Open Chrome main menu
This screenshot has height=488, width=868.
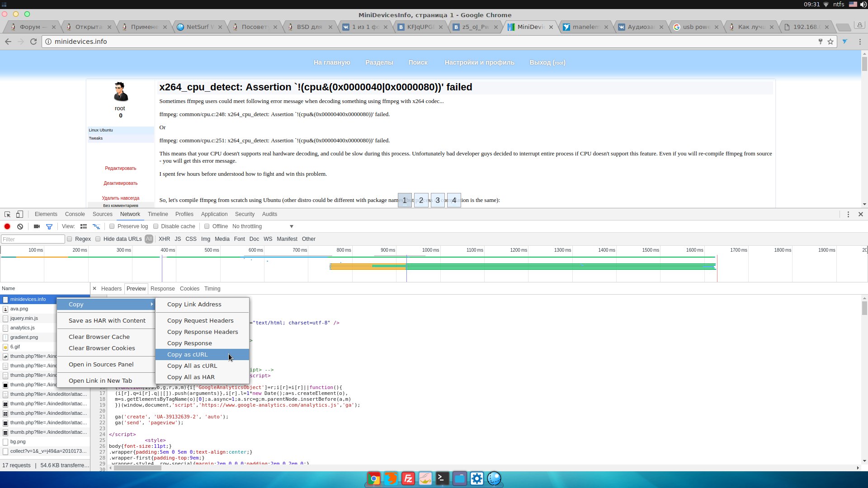point(860,42)
